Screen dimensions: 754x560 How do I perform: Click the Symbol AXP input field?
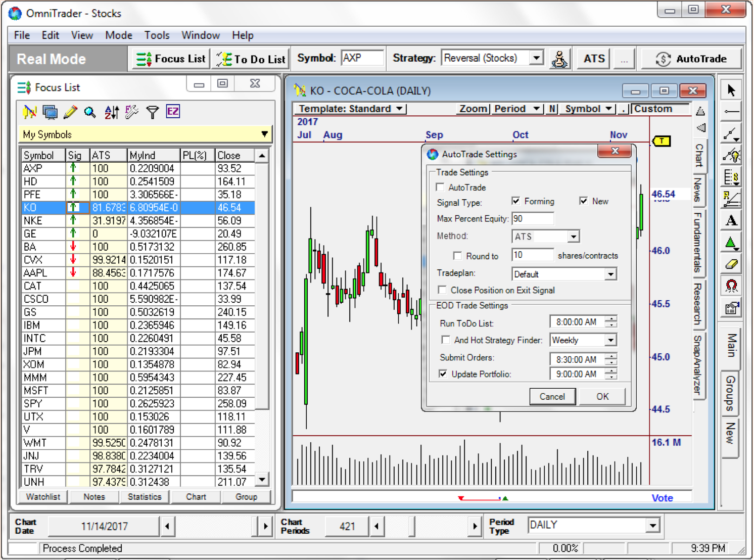pos(362,58)
